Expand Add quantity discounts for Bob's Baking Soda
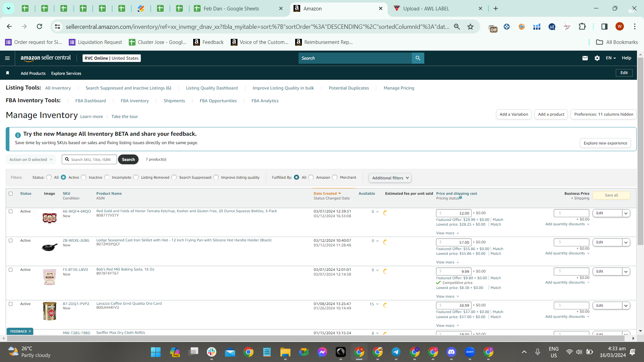 pyautogui.click(x=567, y=283)
